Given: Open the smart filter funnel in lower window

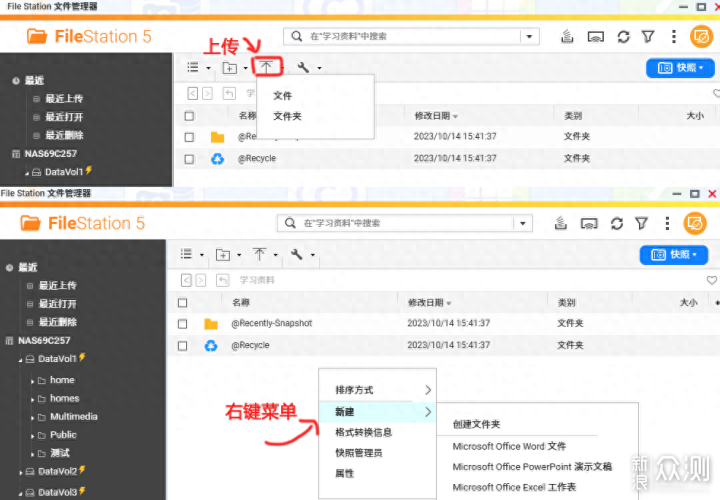Looking at the screenshot, I should pyautogui.click(x=641, y=223).
